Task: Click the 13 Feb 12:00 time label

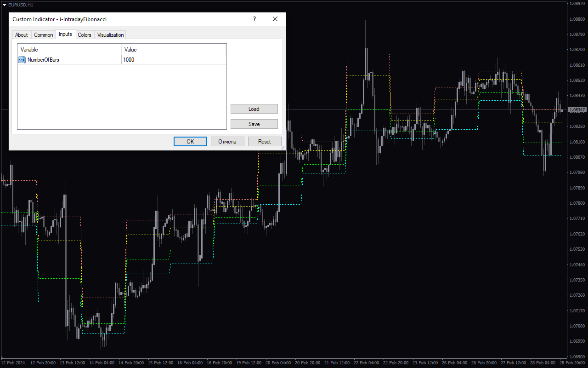Action: tap(73, 363)
